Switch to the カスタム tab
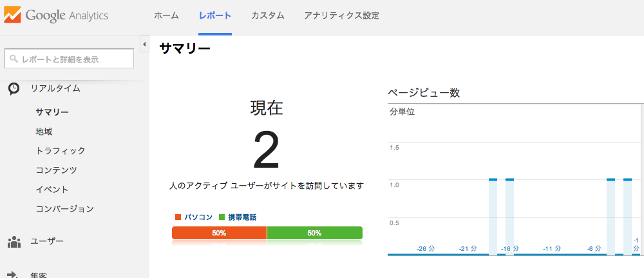 [268, 16]
